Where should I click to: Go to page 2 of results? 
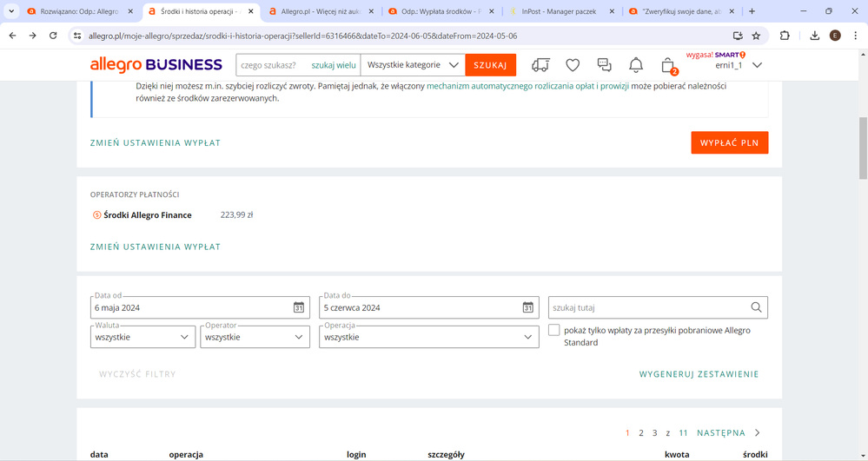641,432
